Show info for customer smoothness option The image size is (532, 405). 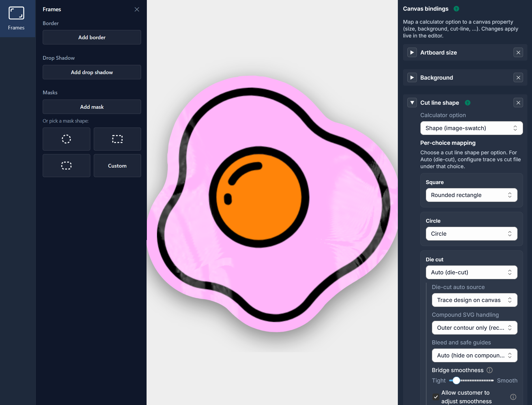513,397
